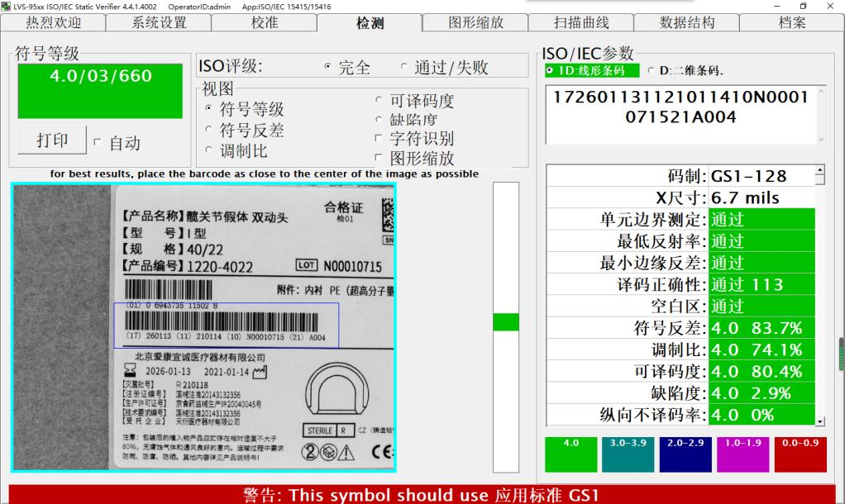The image size is (845, 504).
Task: Enable the 自动 checkbox
Action: pos(98,142)
